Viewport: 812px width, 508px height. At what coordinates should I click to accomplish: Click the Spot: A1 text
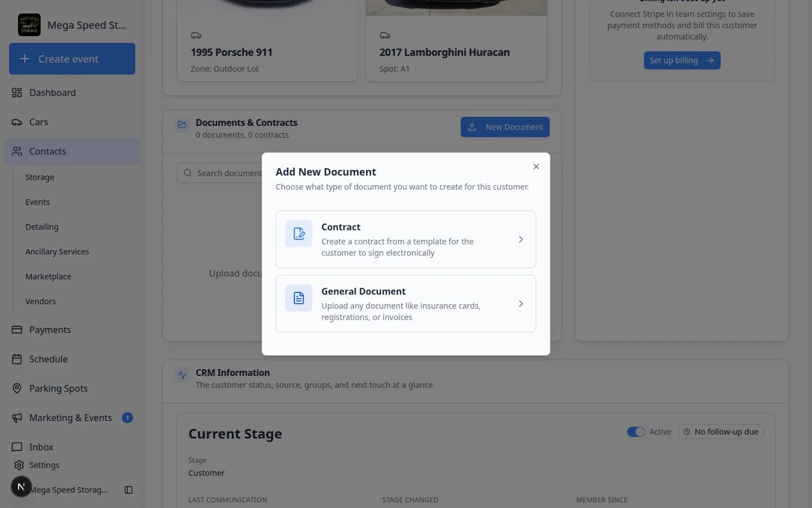coord(394,69)
